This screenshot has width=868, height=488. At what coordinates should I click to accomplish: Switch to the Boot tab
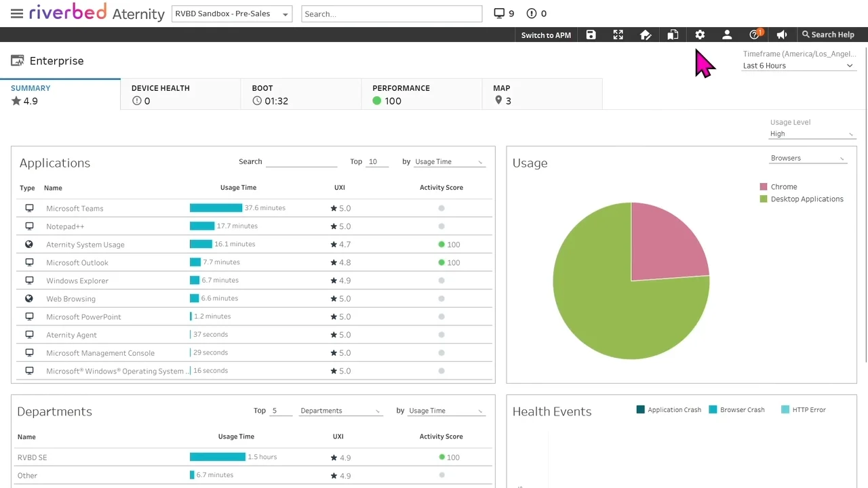pyautogui.click(x=300, y=94)
